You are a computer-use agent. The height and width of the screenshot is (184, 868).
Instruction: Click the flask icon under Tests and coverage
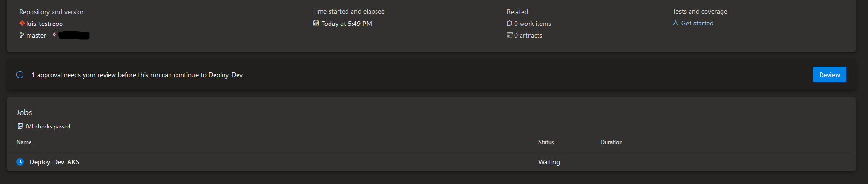(x=676, y=23)
